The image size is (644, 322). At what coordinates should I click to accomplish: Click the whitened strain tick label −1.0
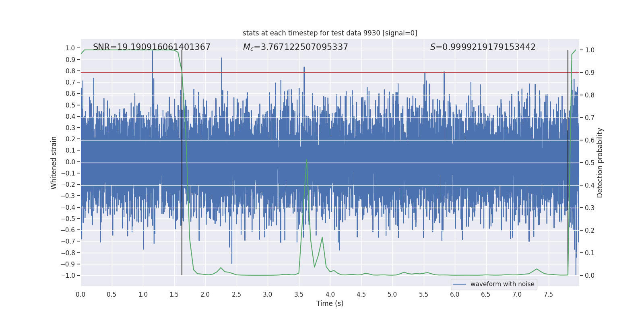68,276
